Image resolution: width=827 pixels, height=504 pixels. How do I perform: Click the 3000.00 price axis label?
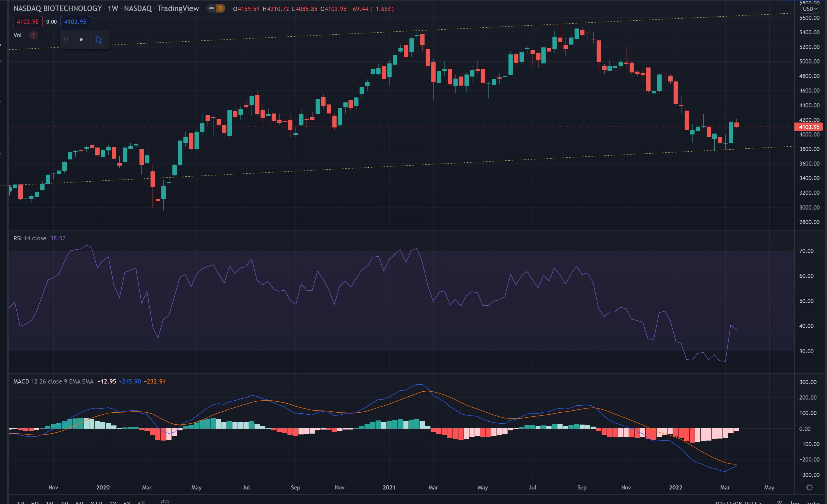[x=809, y=207]
